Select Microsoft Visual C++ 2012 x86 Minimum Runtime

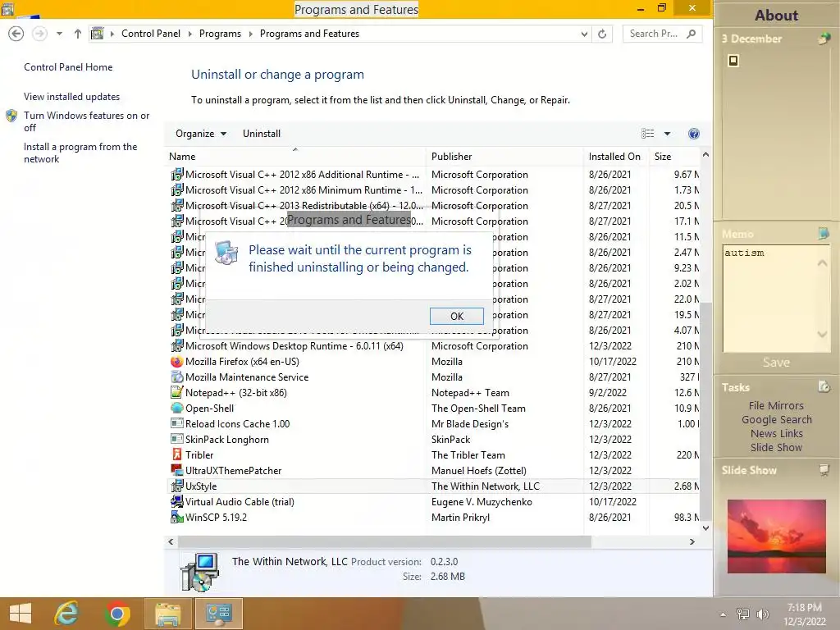click(x=433, y=190)
